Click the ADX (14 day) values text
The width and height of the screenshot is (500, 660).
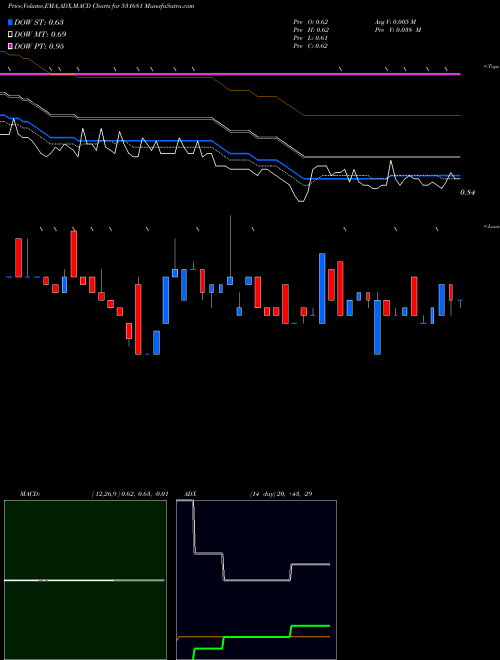click(281, 494)
